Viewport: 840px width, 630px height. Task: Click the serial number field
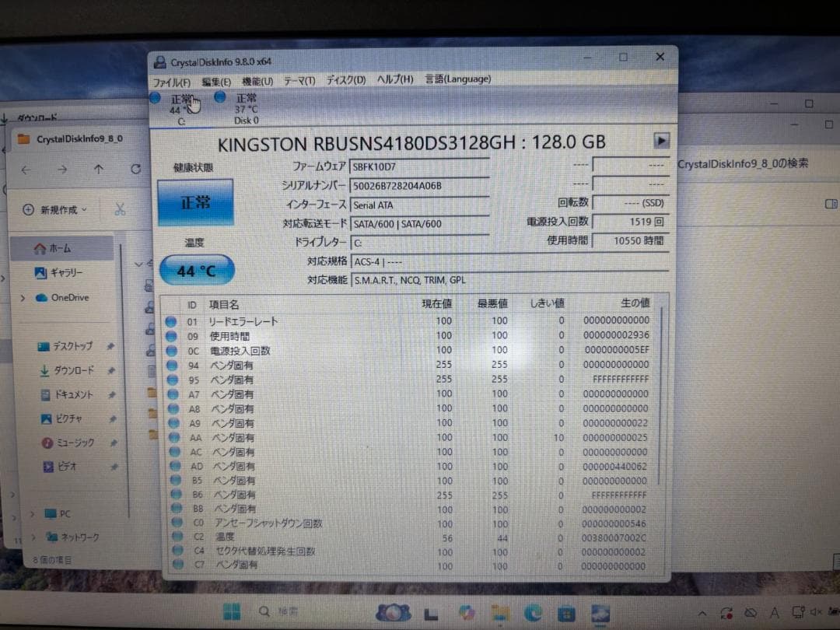pos(419,185)
